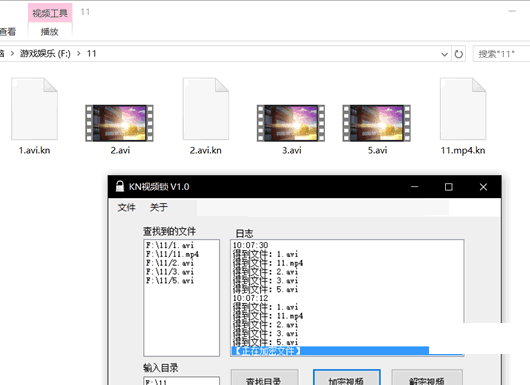Select the 5.avi video thumbnail
The height and width of the screenshot is (385, 530).
coord(377,123)
